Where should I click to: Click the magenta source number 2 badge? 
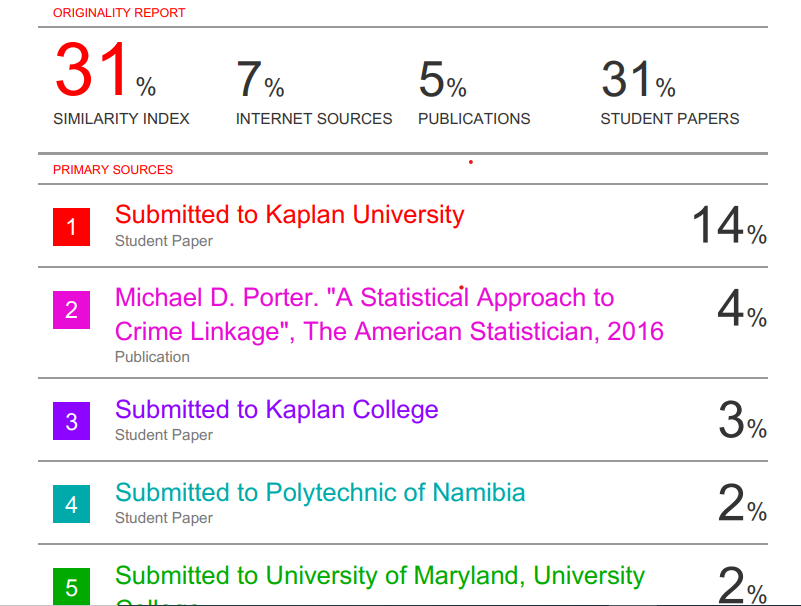coord(72,310)
